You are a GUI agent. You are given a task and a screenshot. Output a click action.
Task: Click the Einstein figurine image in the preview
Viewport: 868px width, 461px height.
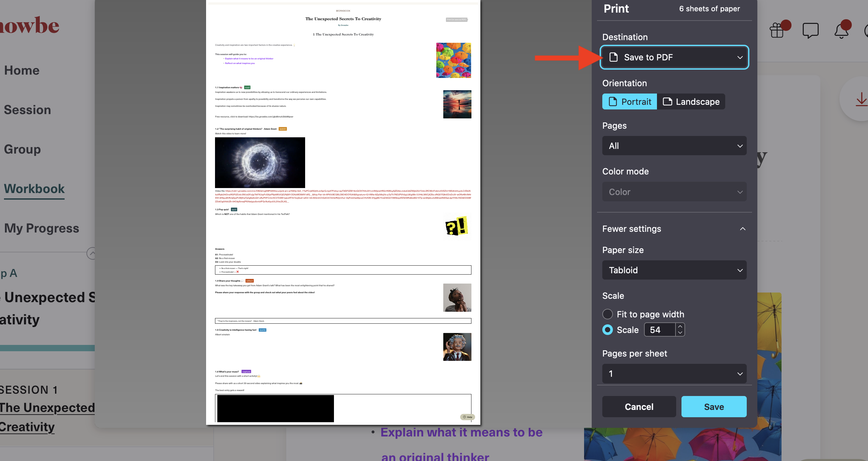point(457,347)
